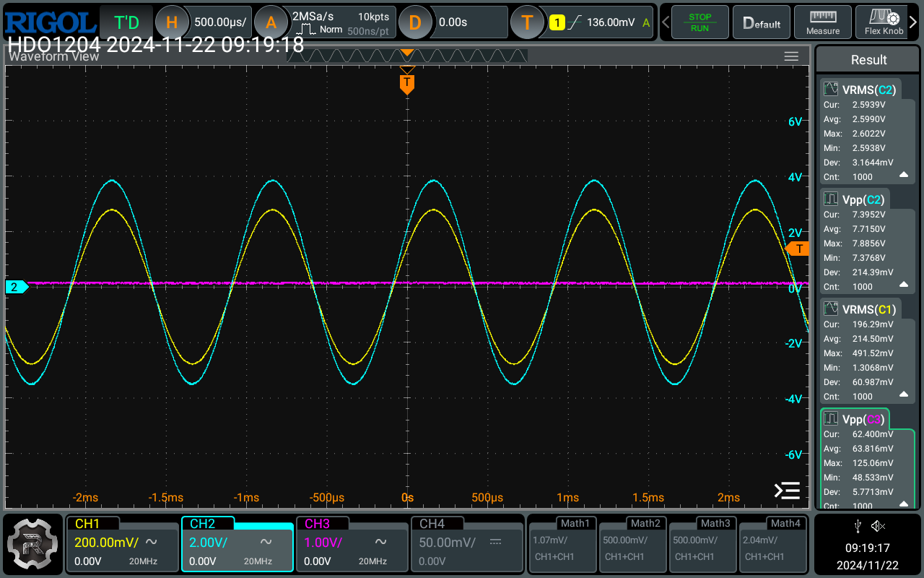Click the muted speaker icon

pos(879,525)
